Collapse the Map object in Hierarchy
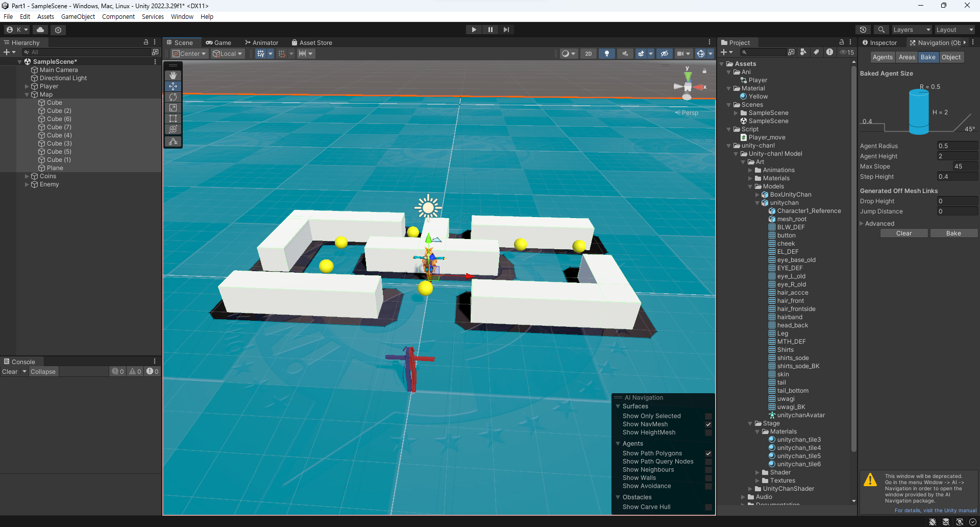The image size is (980, 527). tap(27, 94)
